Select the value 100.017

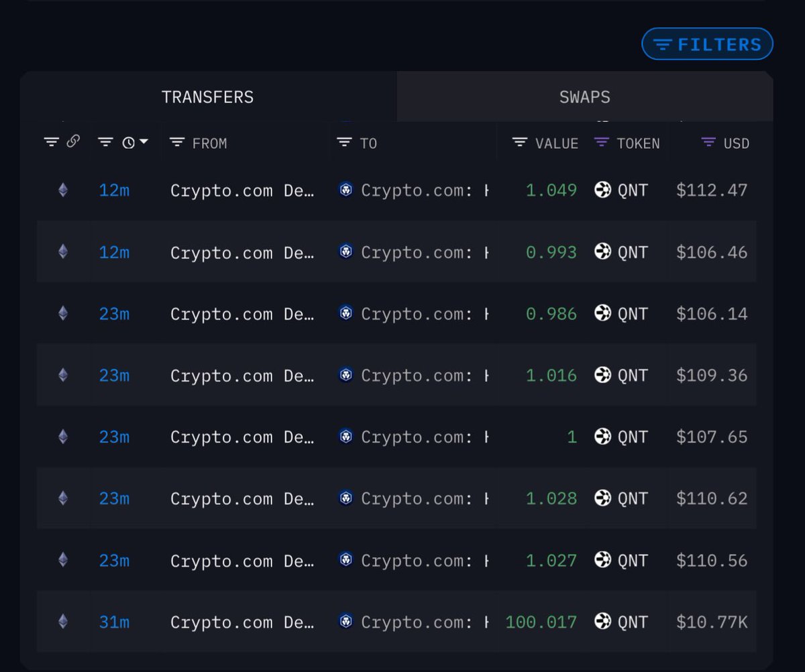[541, 622]
